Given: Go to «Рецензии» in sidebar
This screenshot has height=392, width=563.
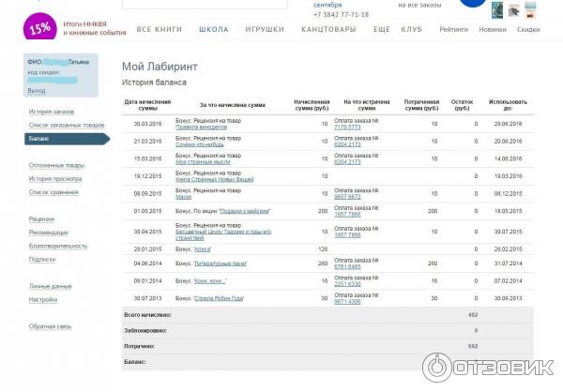Looking at the screenshot, I should (41, 219).
